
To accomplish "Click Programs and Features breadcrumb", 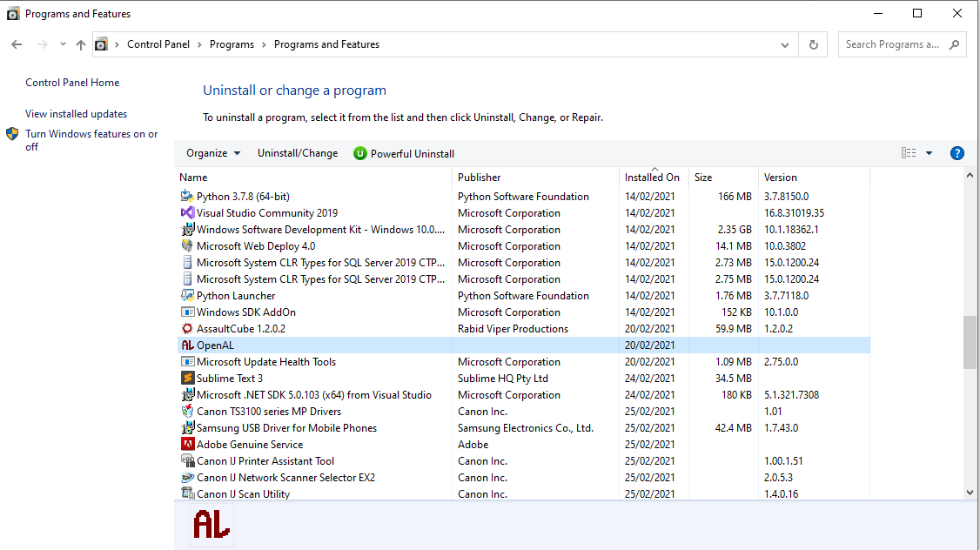I will (x=327, y=44).
